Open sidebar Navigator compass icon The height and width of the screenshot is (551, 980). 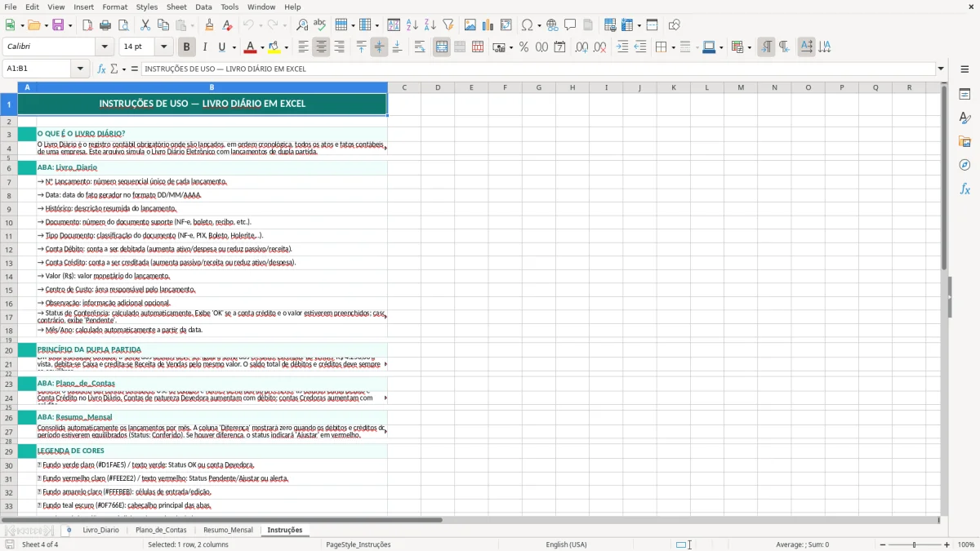point(964,166)
